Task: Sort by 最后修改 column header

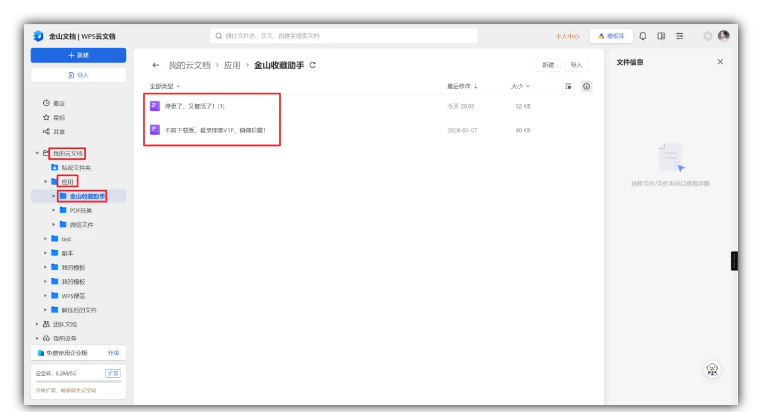Action: pos(462,86)
